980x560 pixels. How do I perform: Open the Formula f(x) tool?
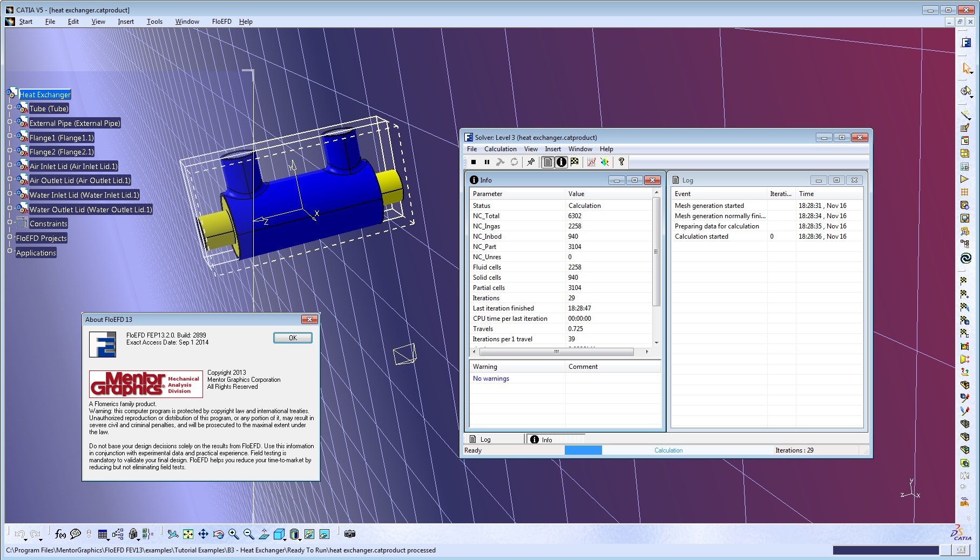[x=60, y=534]
